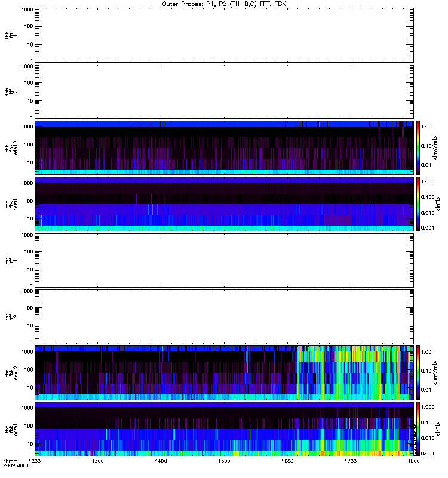Click the 'thc fbk scm1' y-axis label
The height and width of the screenshot is (478, 448).
pyautogui.click(x=11, y=429)
